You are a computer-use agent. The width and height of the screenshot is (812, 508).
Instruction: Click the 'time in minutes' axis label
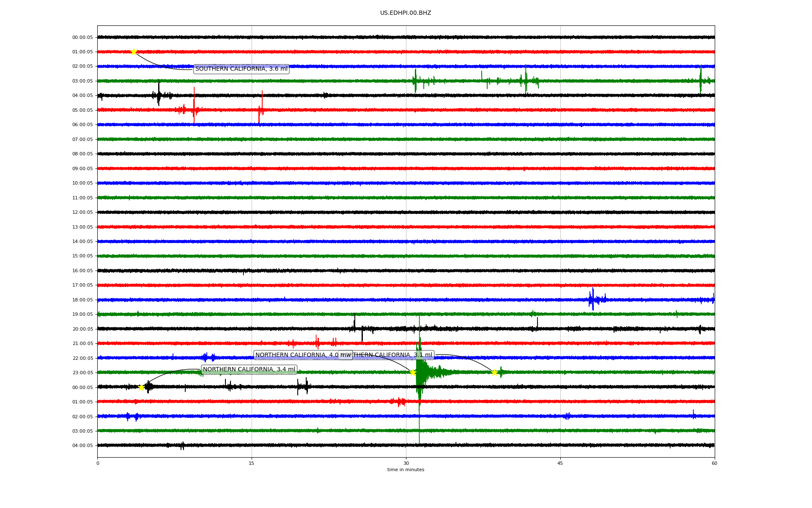coord(406,469)
